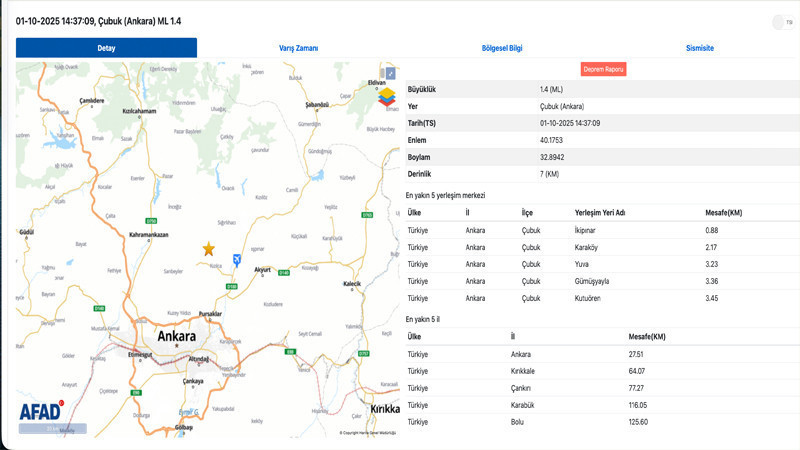Viewport: 800px width, 450px height.
Task: Click the map copyright attribution link
Action: click(x=368, y=433)
